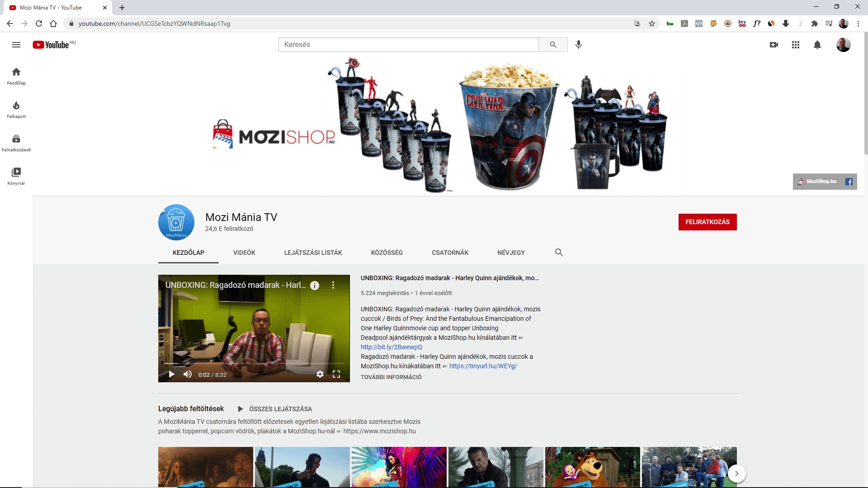Toggle fullscreen on the featured video

coord(336,374)
